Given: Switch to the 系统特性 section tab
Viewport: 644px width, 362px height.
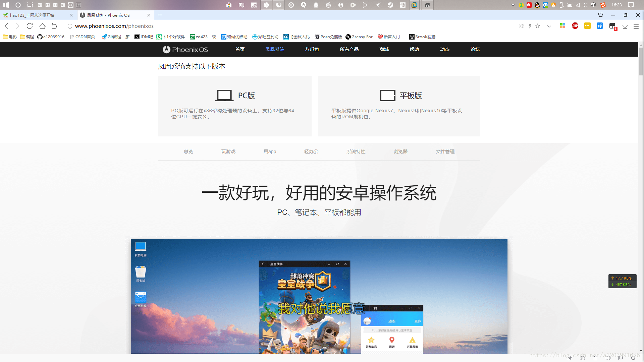Looking at the screenshot, I should tap(356, 152).
